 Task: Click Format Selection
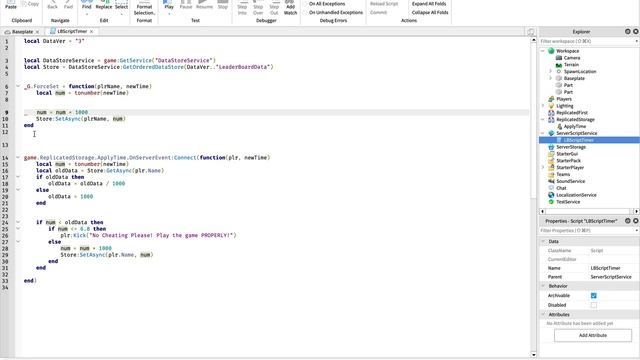[144, 8]
